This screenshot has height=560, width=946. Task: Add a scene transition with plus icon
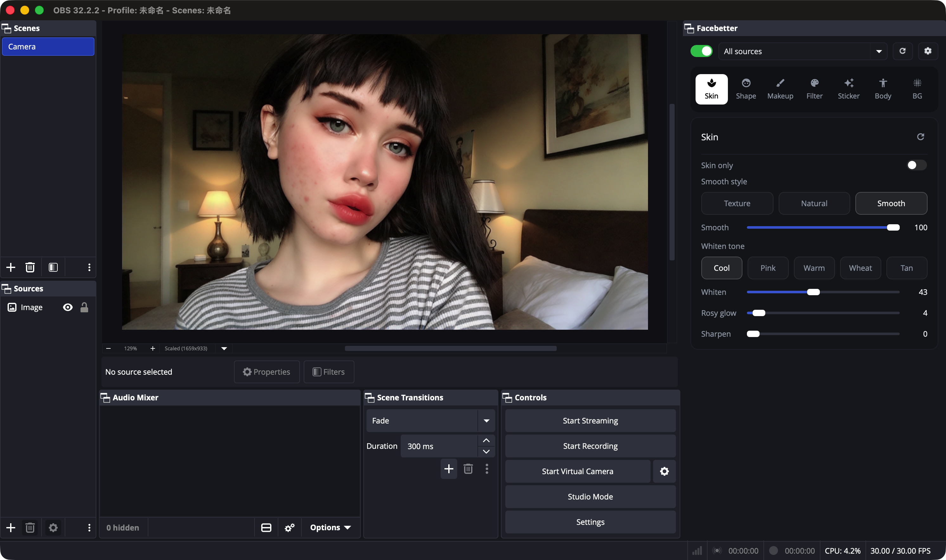(x=449, y=469)
